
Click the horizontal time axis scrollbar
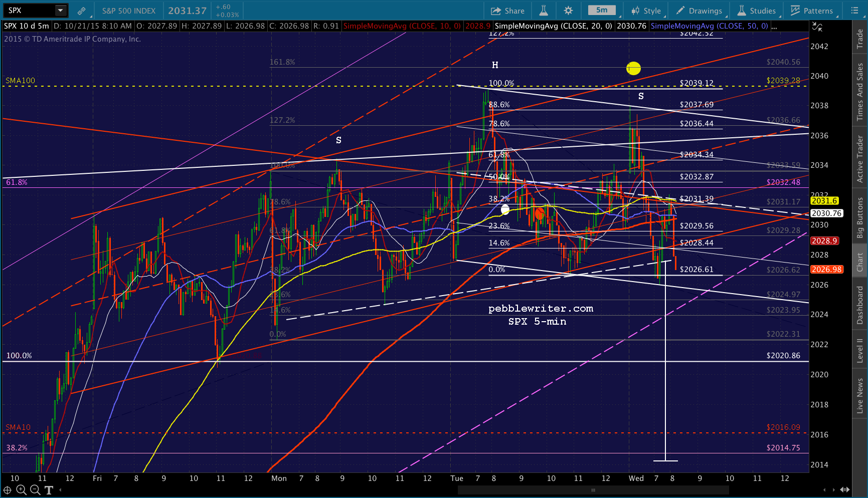tap(593, 490)
